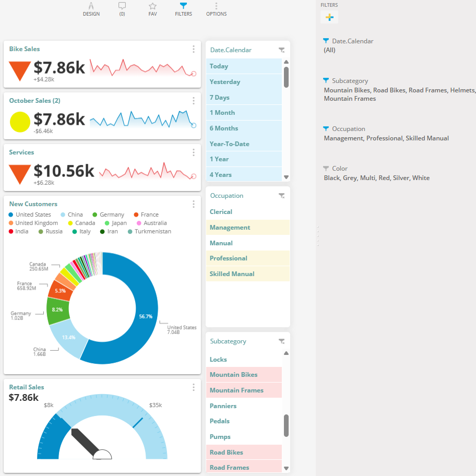Screen dimensions: 476x476
Task: Clear filter icon on Occupation slicer
Action: tap(281, 196)
